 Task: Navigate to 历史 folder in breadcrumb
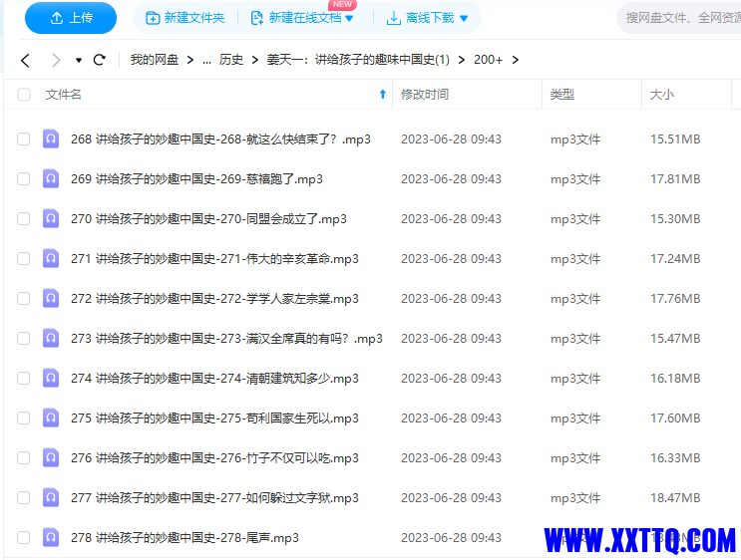click(231, 60)
